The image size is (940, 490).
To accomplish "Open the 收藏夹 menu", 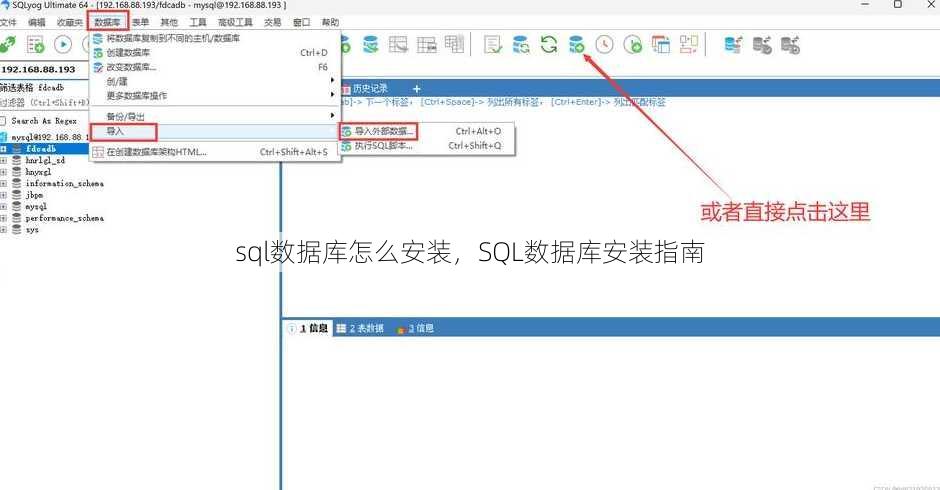I will (70, 22).
